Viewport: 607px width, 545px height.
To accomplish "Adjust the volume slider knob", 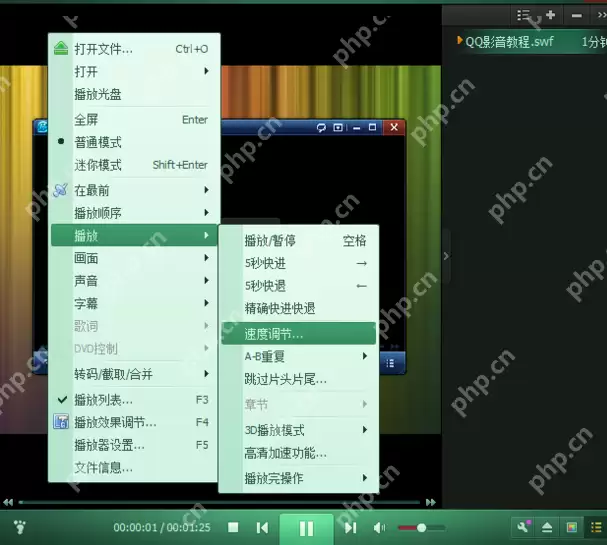I will click(422, 528).
